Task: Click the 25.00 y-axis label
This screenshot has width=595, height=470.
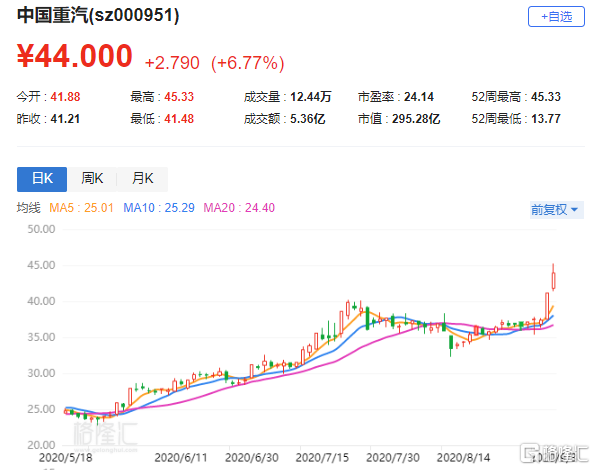Action: click(x=41, y=409)
